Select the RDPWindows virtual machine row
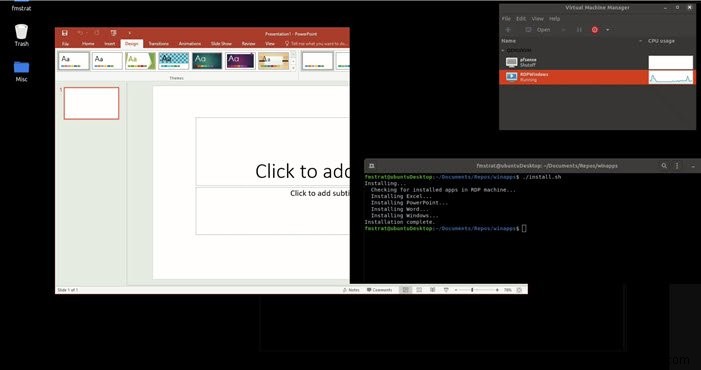Screen dimensions: 701x370 pyautogui.click(x=597, y=77)
